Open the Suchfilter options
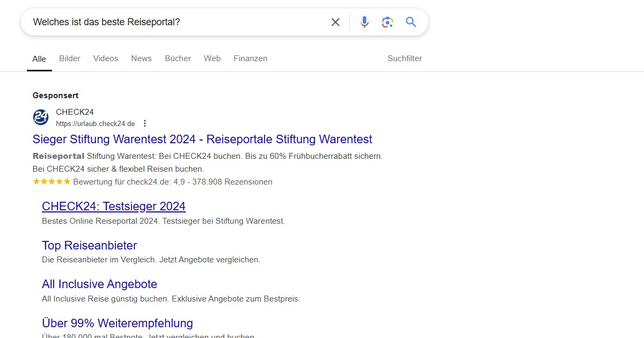Viewport: 644px width, 338px height. click(x=405, y=58)
